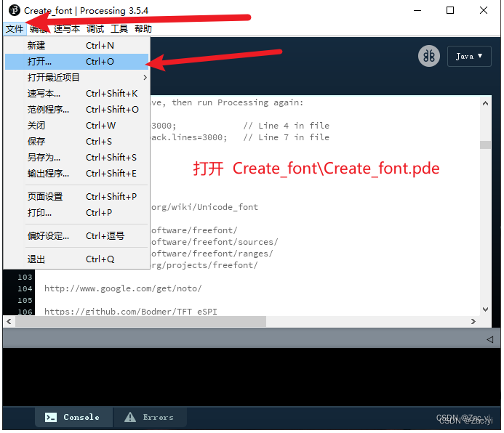The image size is (504, 433).
Task: Click line number 103 in gutter
Action: (25, 277)
